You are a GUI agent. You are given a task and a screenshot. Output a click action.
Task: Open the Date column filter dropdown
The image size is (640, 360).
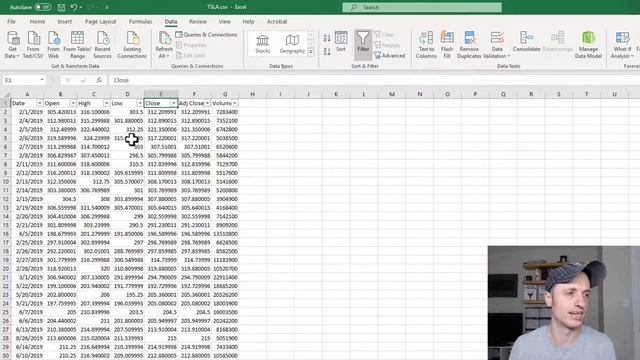pos(40,103)
